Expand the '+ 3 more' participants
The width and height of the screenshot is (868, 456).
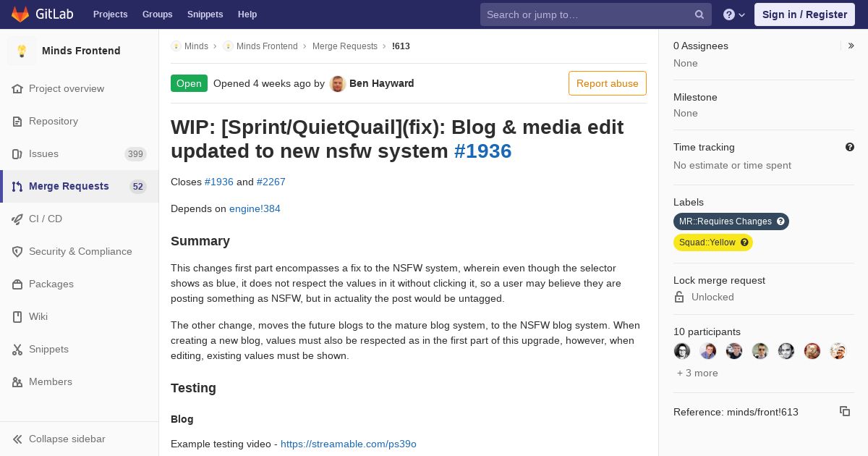pyautogui.click(x=697, y=373)
